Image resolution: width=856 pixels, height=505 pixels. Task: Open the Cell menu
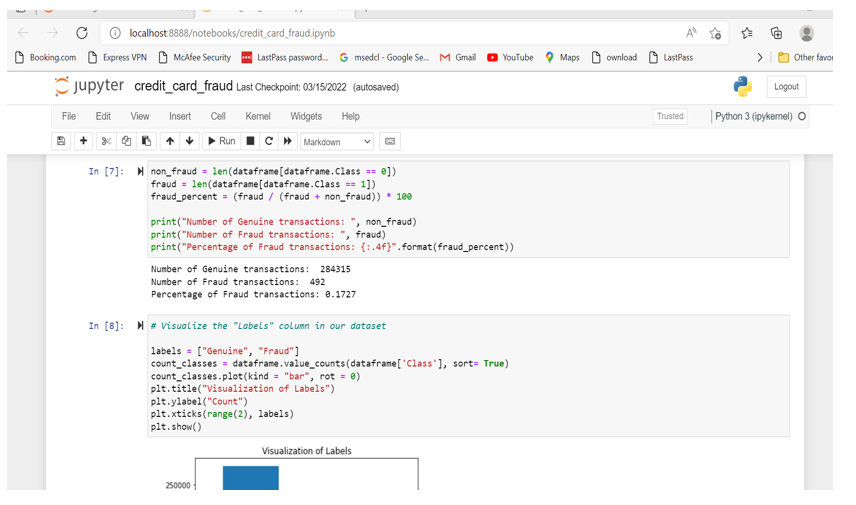click(x=218, y=116)
